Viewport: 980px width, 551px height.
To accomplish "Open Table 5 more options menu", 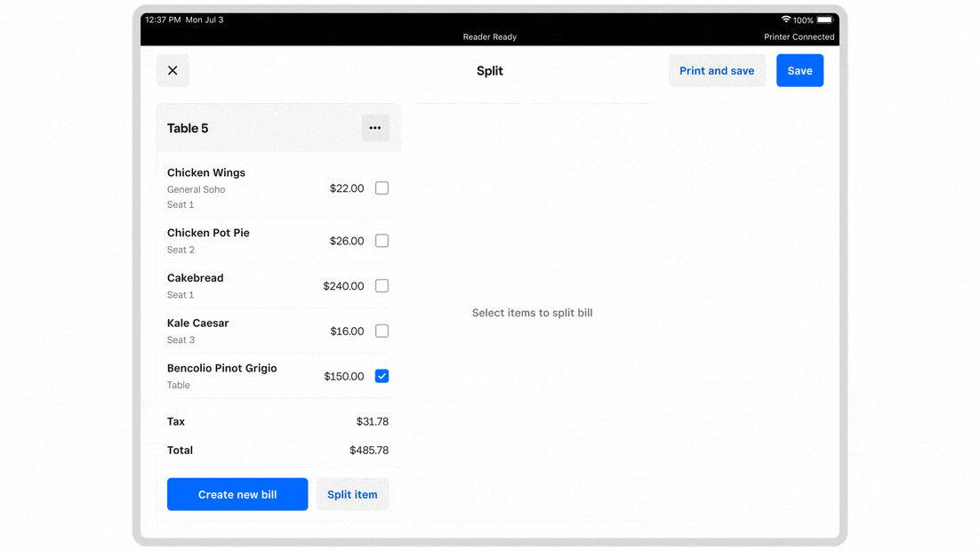I will tap(375, 128).
